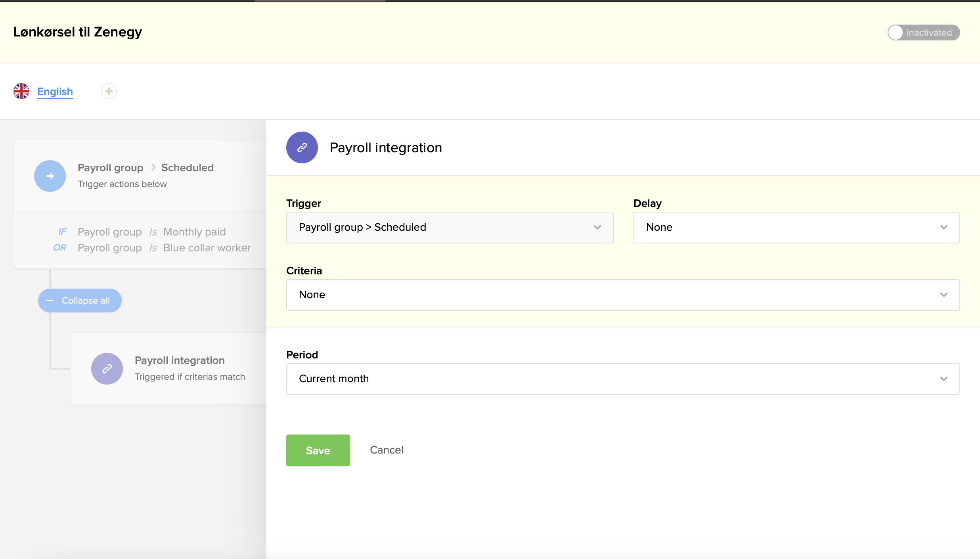Select the English language tab
Viewport: 980px width, 559px height.
point(55,92)
